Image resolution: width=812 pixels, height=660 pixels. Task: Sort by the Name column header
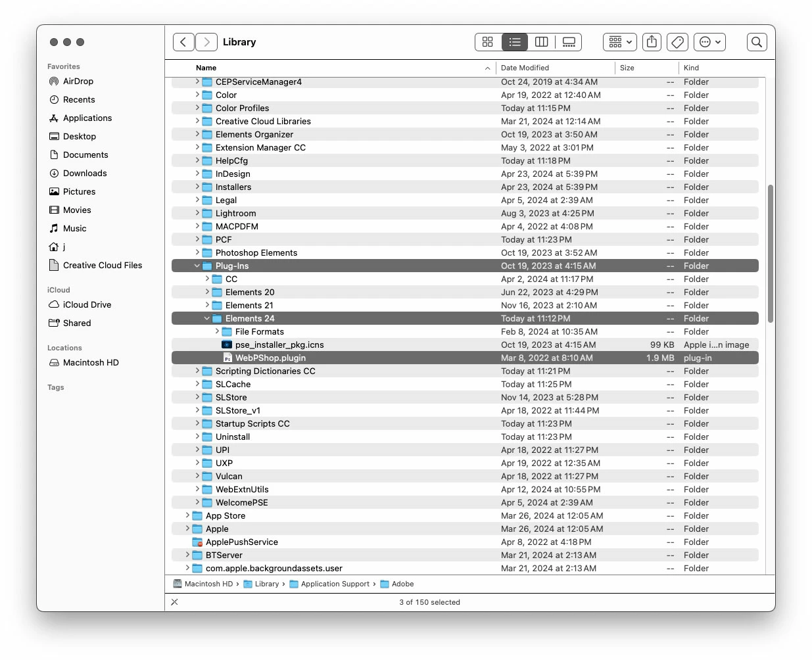(206, 68)
